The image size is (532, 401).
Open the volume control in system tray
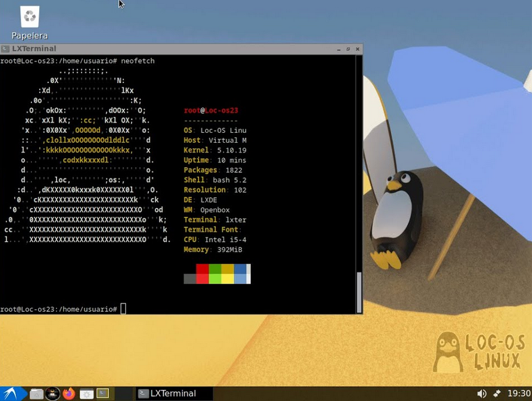tap(482, 394)
